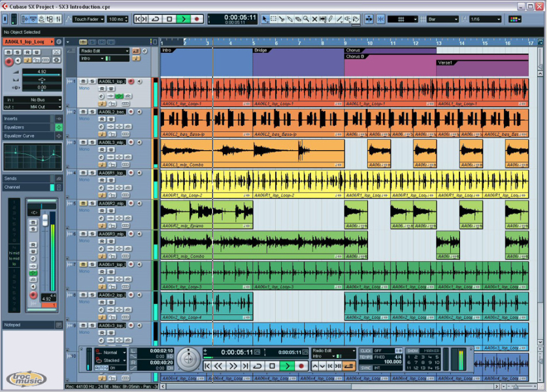Select the Play speaker tool
This screenshot has height=392, width=547.
pyautogui.click(x=348, y=19)
